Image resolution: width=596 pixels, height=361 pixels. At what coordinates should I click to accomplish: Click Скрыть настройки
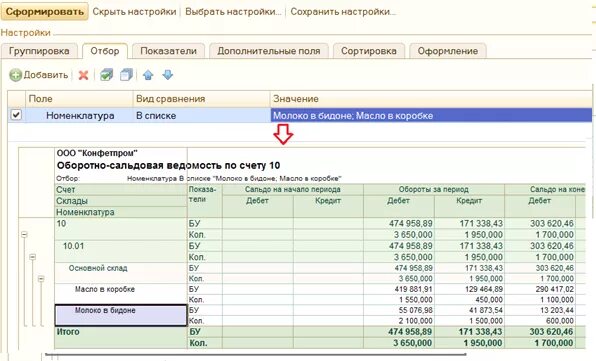pyautogui.click(x=135, y=12)
